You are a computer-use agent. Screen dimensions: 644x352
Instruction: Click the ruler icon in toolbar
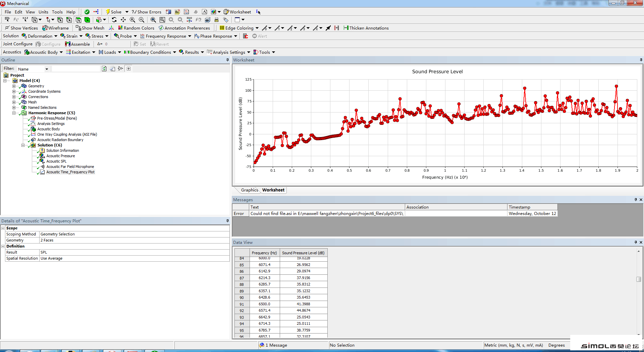(x=216, y=20)
